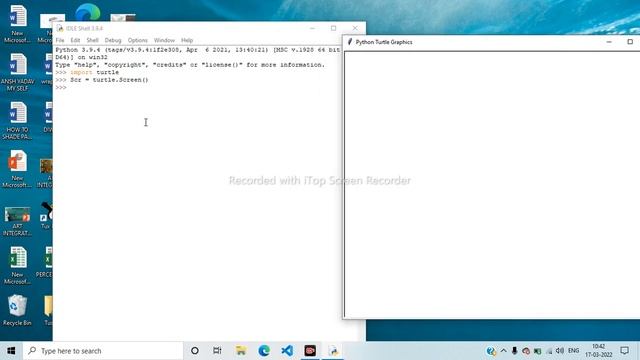Select the ANSH YADAV MY SELF document icon
The image size is (640, 360).
18,72
